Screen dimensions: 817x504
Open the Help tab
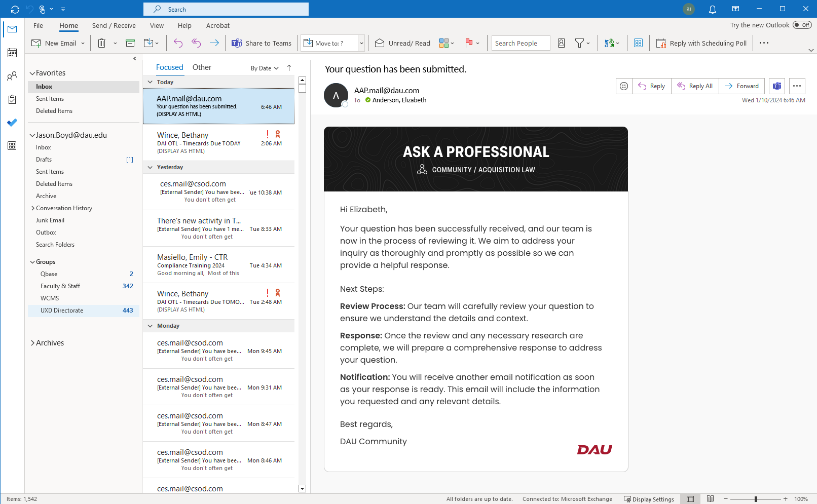coord(184,25)
